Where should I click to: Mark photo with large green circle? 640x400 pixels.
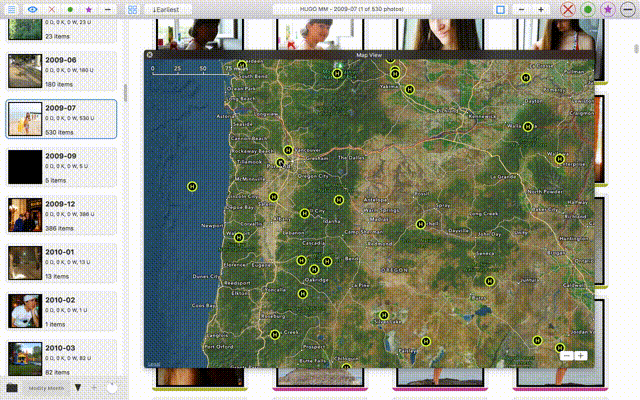588,9
